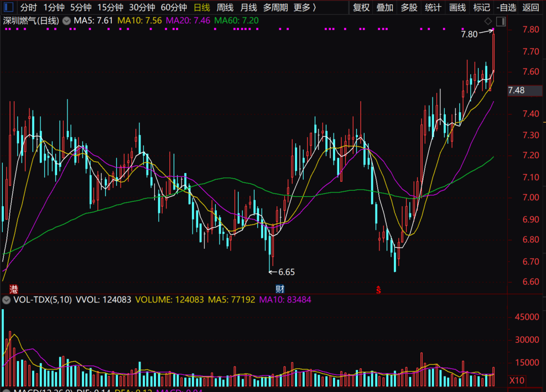
Task: Click the 叠加 overlay button
Action: (x=385, y=7)
